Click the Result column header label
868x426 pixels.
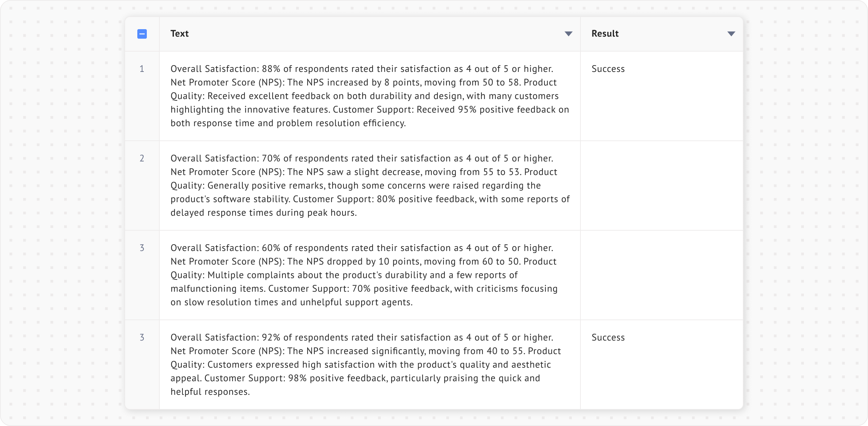coord(605,34)
